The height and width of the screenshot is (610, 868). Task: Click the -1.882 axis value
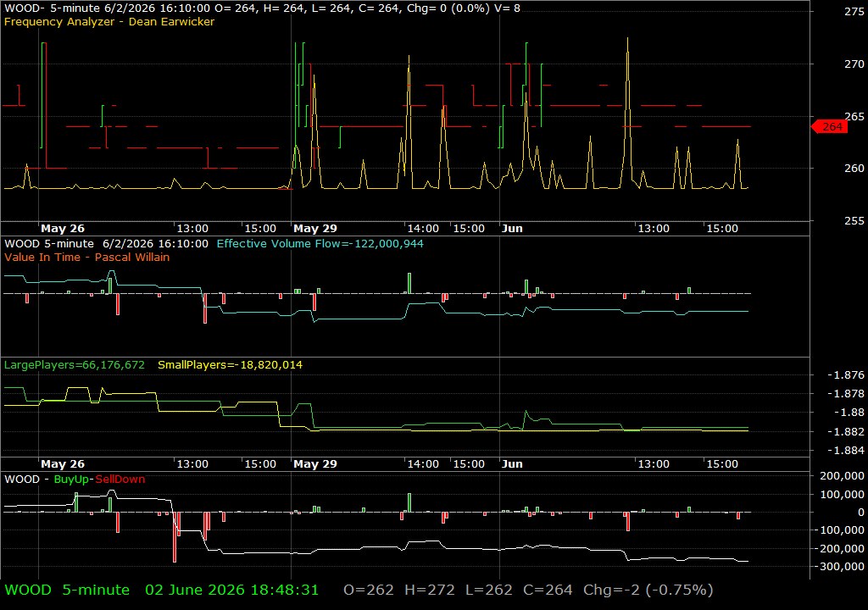coord(845,432)
